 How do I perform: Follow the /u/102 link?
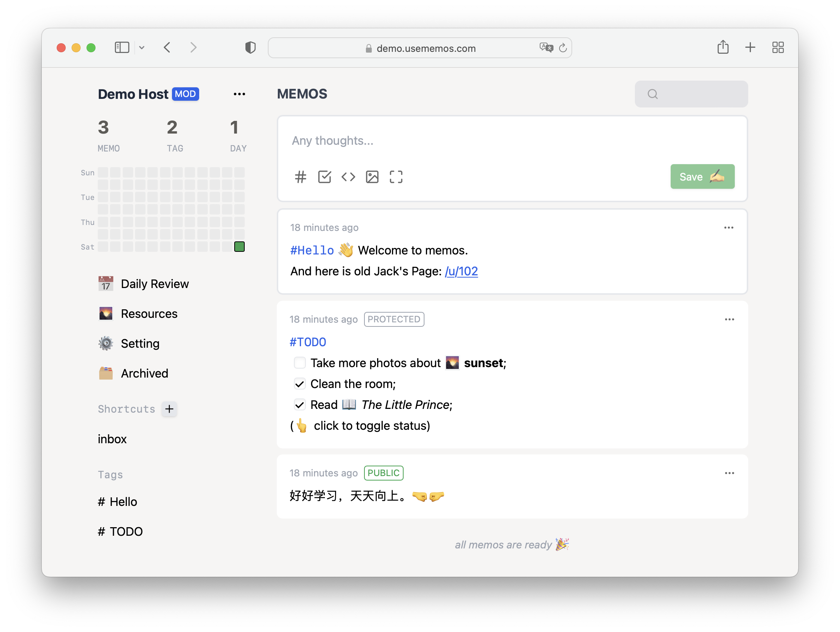pos(461,271)
